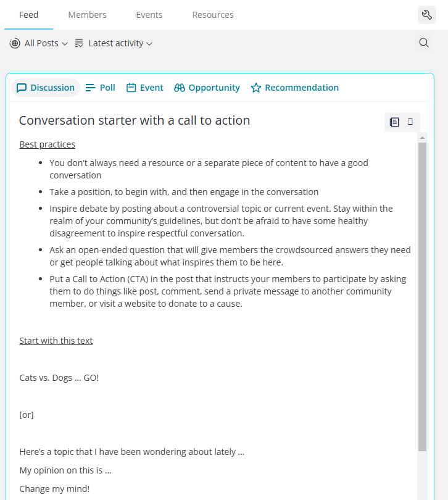Image resolution: width=448 pixels, height=500 pixels.
Task: Select the Recommendation star post type
Action: pyautogui.click(x=294, y=88)
